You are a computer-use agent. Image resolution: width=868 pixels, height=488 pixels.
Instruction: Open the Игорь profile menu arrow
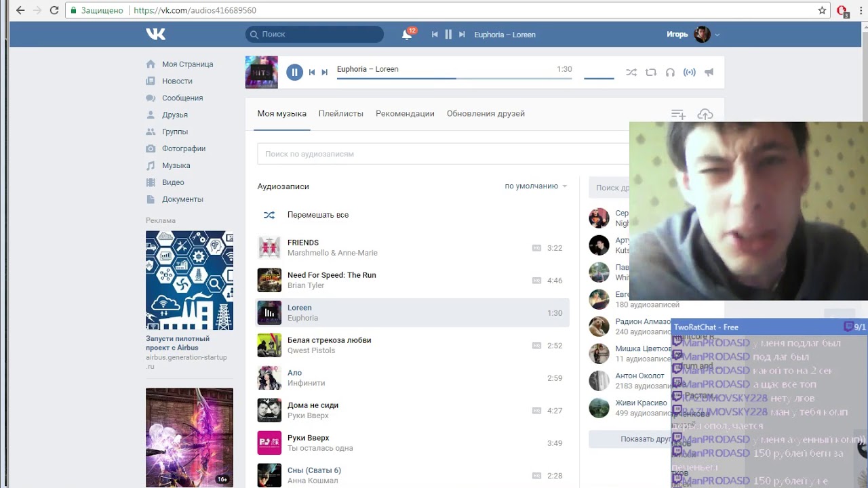point(717,35)
